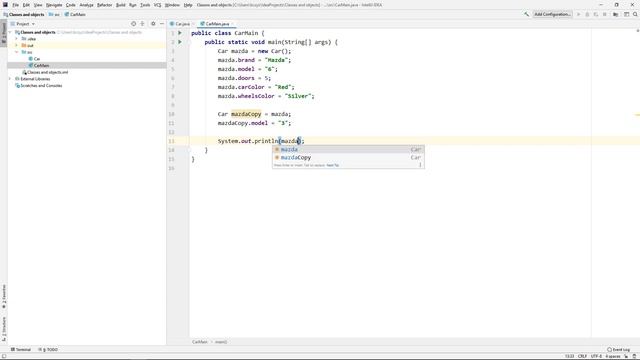Click the Collapse All icon in Project panel
The height and width of the screenshot is (360, 640).
[x=142, y=24]
